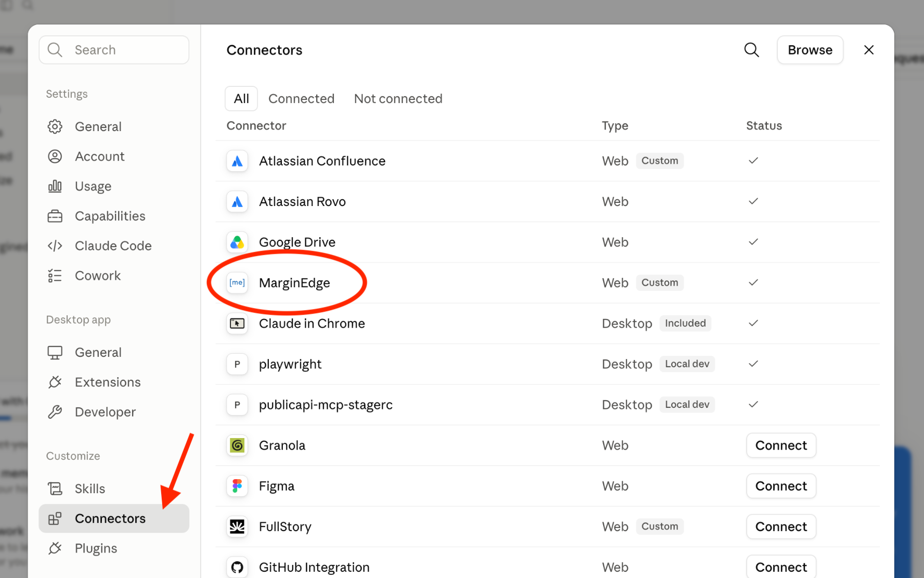Open Account settings in the sidebar
Viewport: 924px width, 578px height.
(x=114, y=157)
